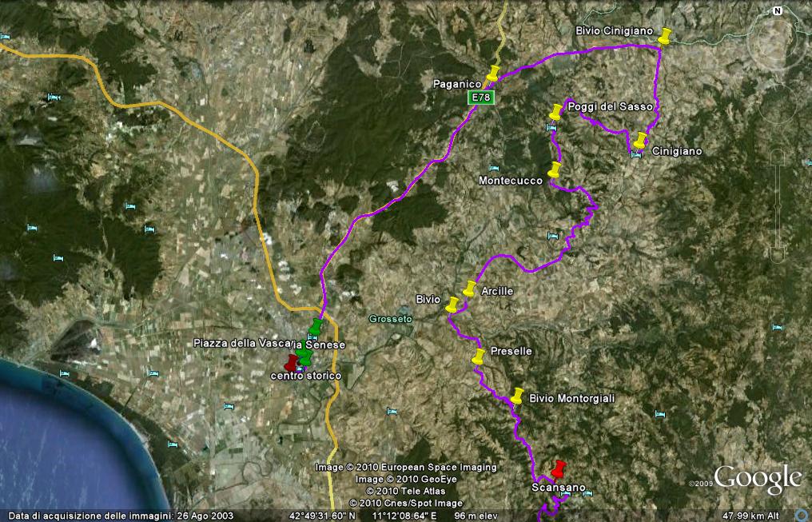Click the Grosseto city label

[390, 319]
